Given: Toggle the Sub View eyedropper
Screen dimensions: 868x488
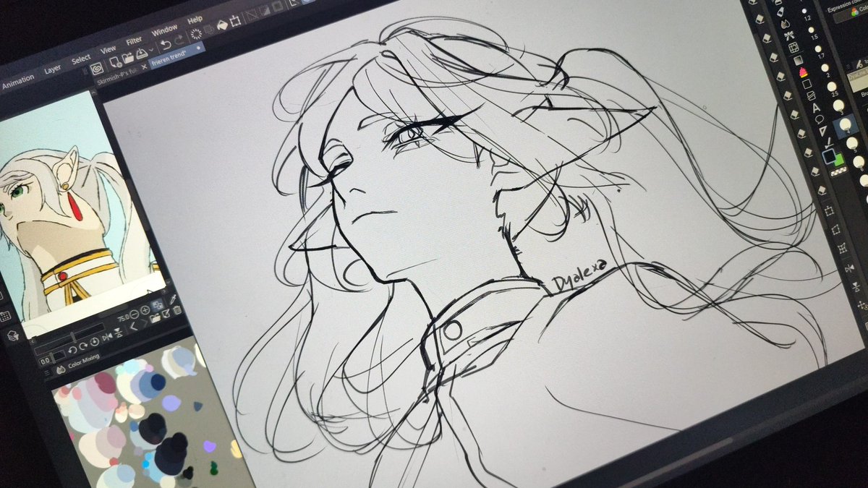Looking at the screenshot, I should point(173,299).
